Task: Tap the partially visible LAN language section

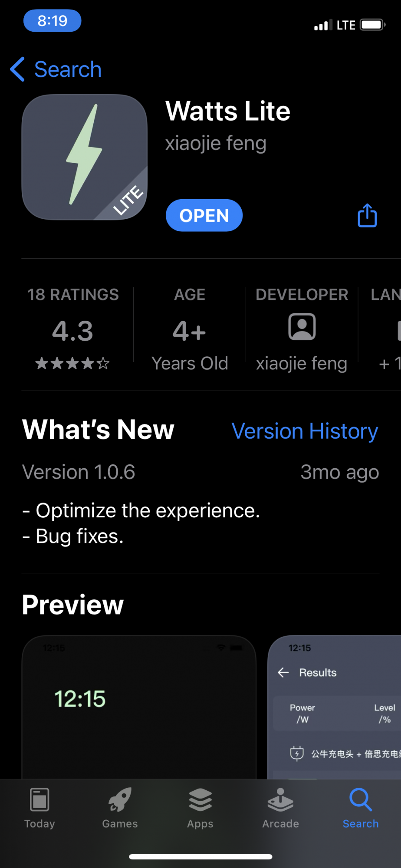Action: [x=385, y=329]
